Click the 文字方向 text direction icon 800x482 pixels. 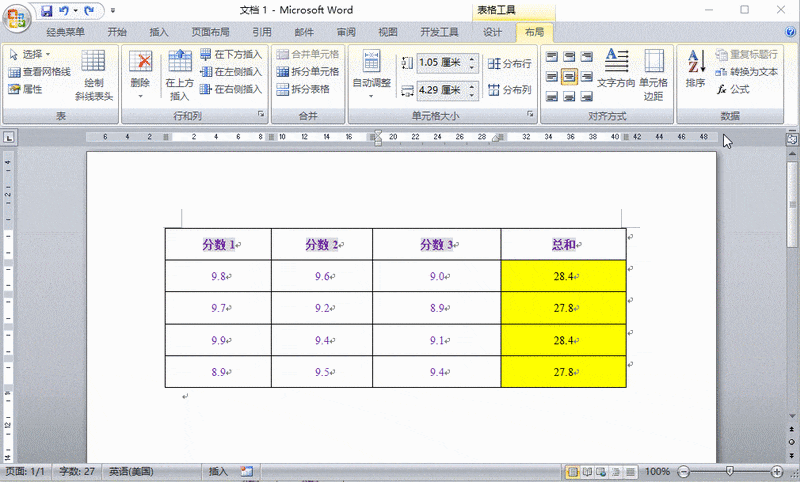tap(616, 70)
